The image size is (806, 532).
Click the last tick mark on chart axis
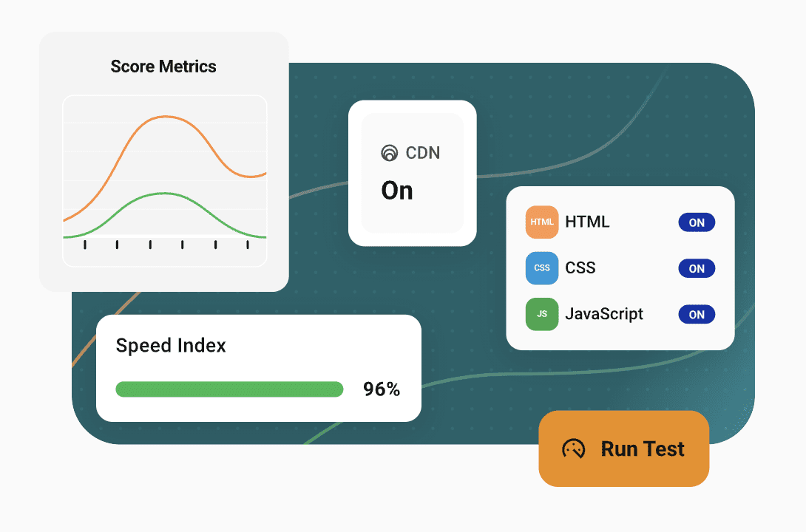coord(248,245)
